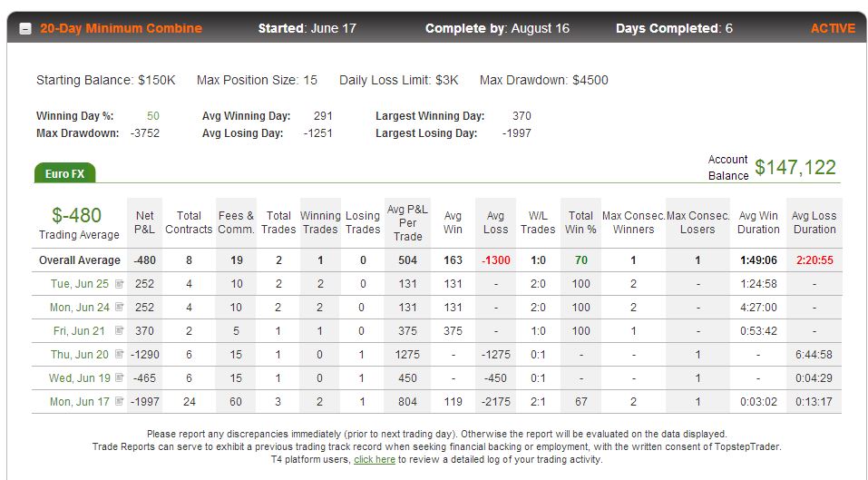Open the Fri, Jun 21 date link

79,331
